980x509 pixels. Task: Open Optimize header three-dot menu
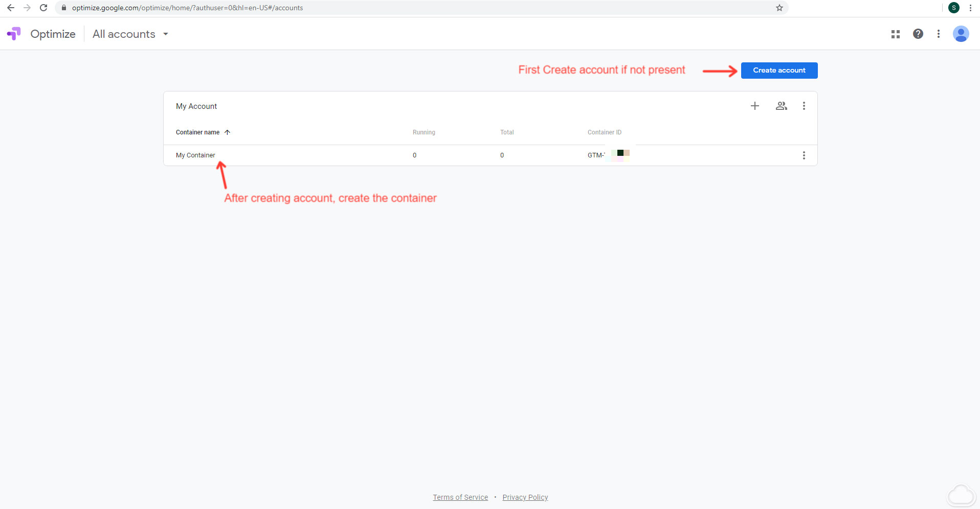938,34
